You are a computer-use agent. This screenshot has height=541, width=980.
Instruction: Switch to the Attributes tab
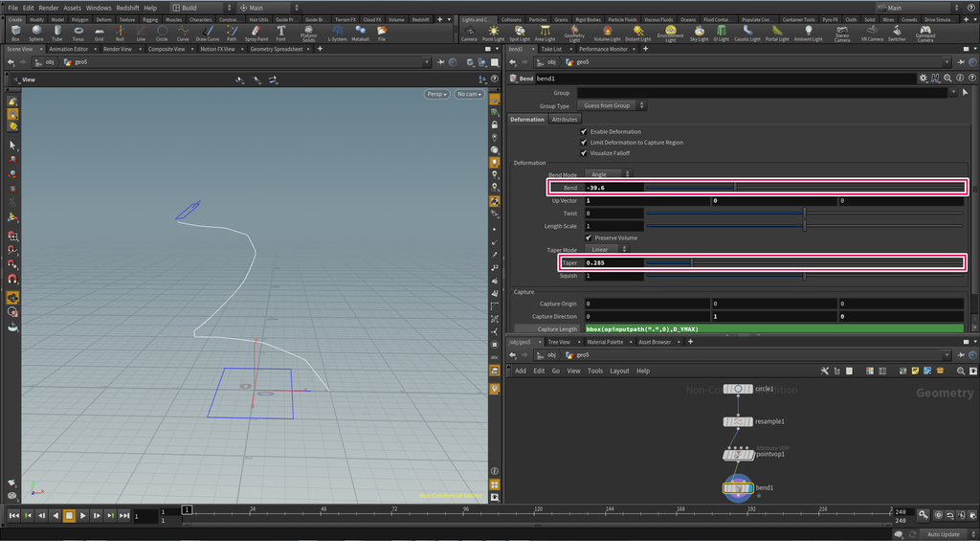(565, 119)
